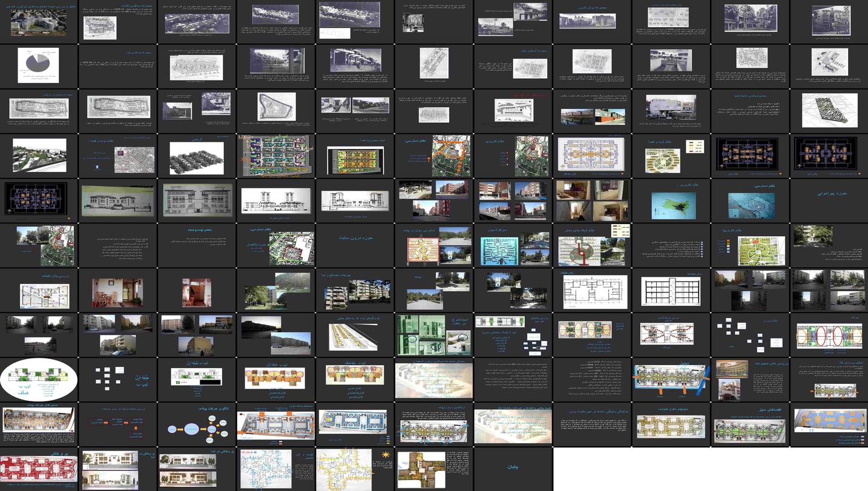Select the title-only slide حوزه درون سایت
This screenshot has height=491, width=868.
point(355,245)
